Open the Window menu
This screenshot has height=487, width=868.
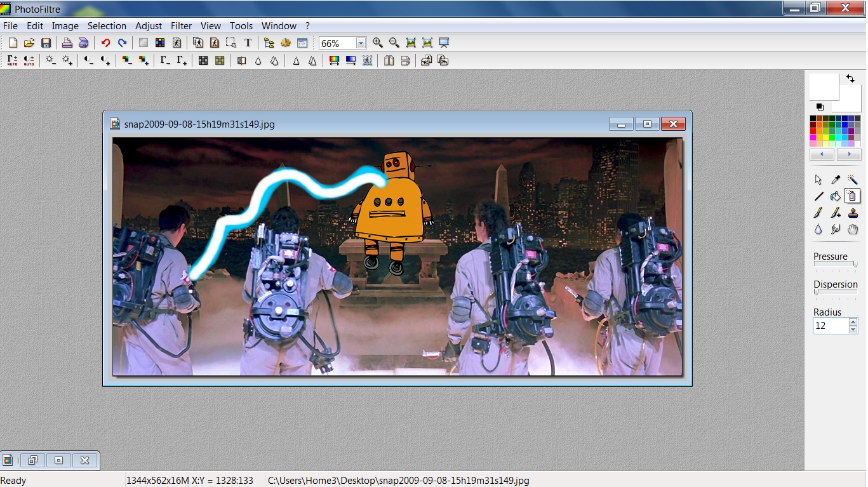(279, 26)
